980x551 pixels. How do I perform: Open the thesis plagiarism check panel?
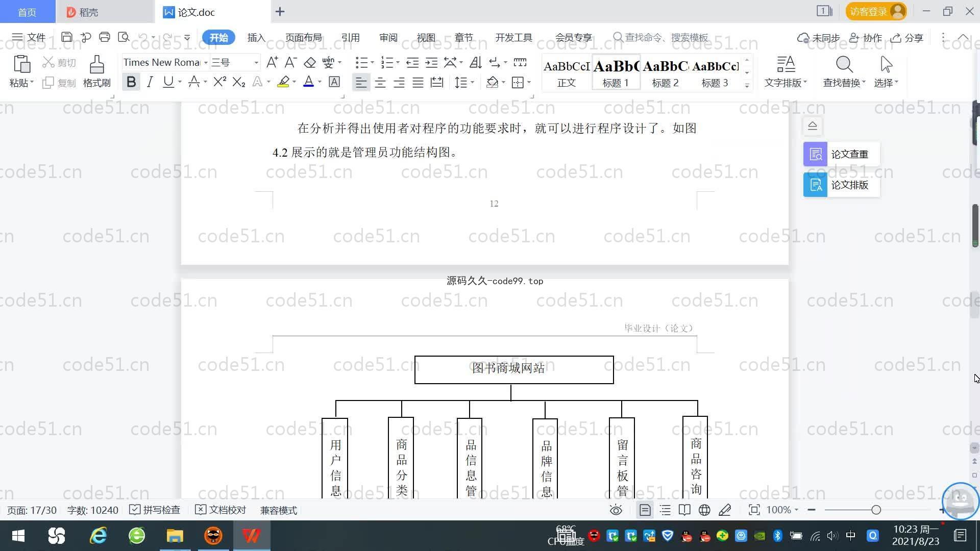(841, 154)
